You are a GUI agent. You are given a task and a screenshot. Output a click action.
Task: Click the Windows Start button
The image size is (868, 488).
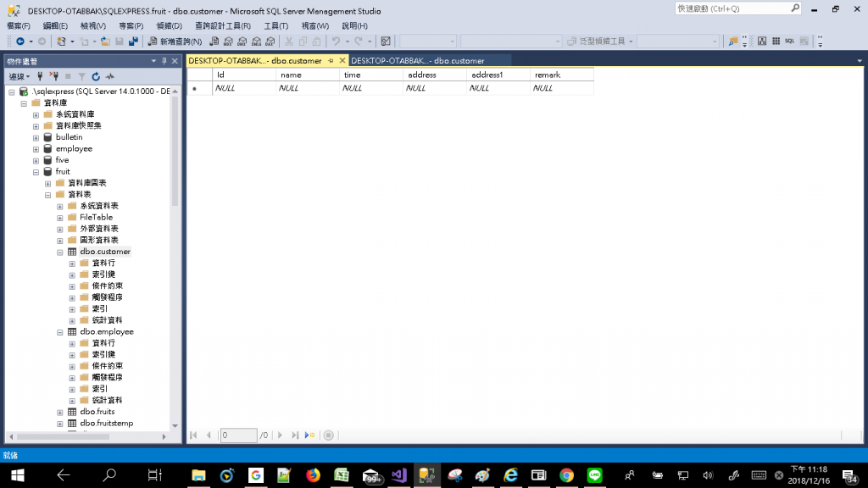pos(17,475)
